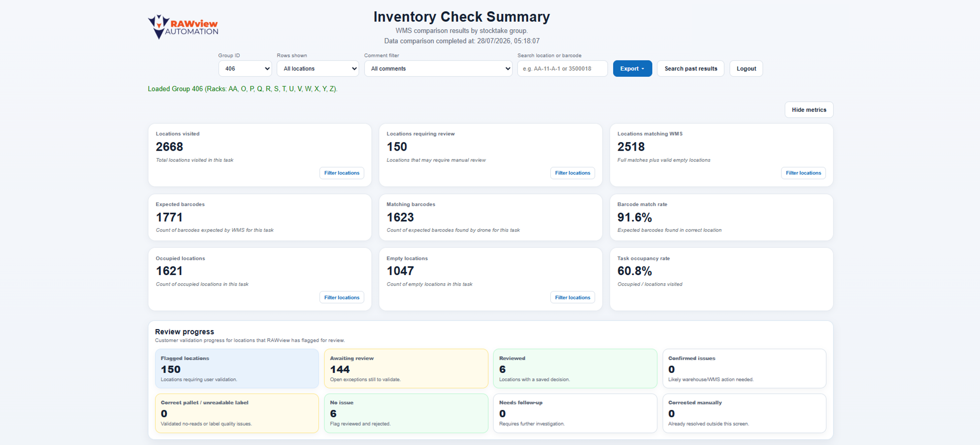Open the Export dropdown button
The width and height of the screenshot is (980, 445).
tap(632, 69)
